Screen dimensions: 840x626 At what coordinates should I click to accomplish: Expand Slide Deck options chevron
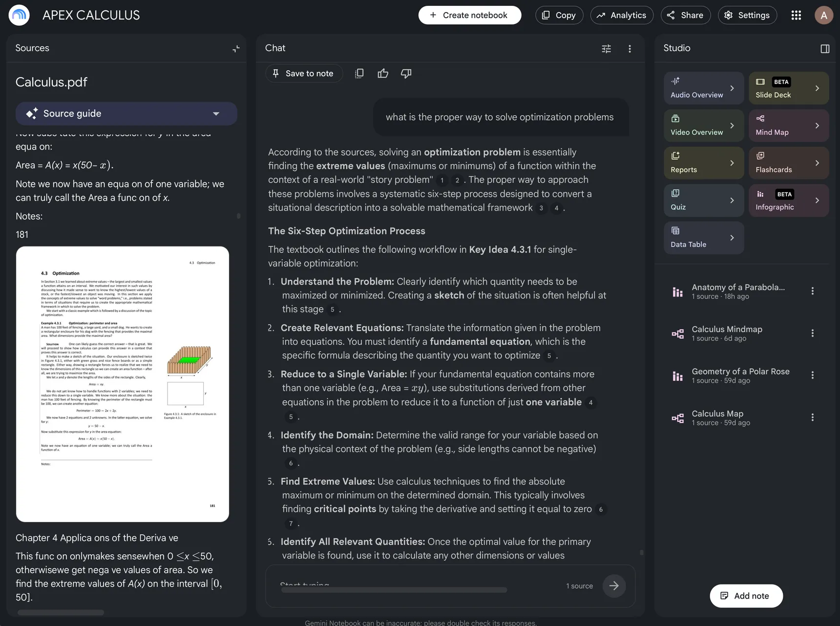[817, 88]
